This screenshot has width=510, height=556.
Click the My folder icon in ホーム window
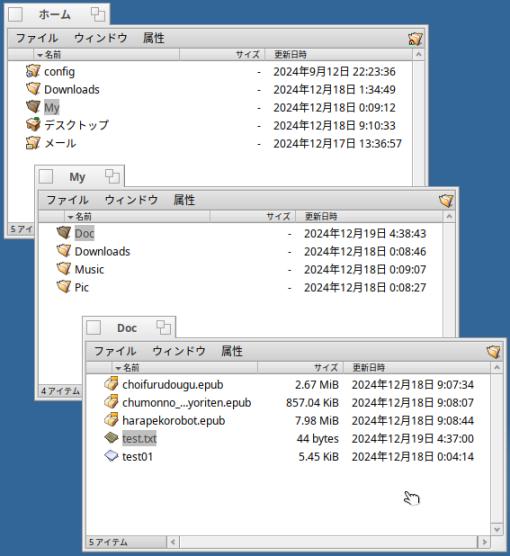(33, 107)
